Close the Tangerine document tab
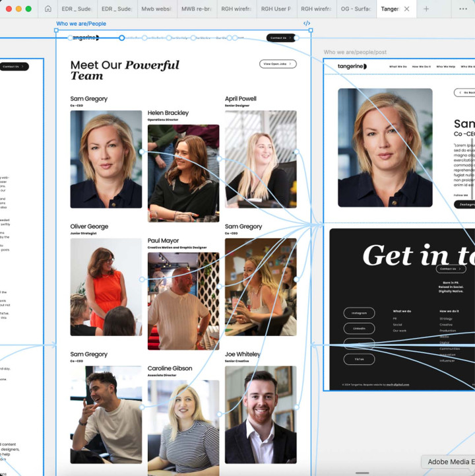475x476 pixels. coord(407,9)
